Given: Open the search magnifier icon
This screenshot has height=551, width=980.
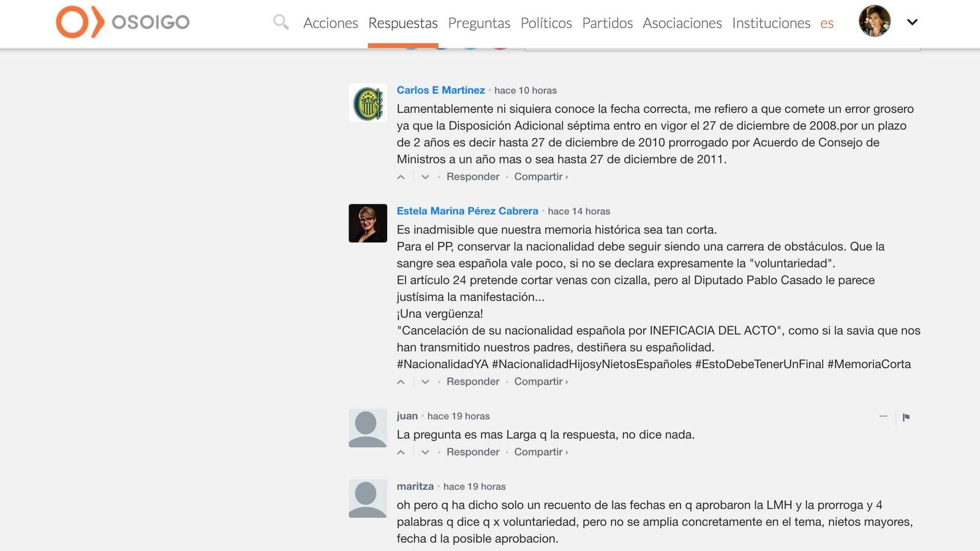Looking at the screenshot, I should pos(281,23).
